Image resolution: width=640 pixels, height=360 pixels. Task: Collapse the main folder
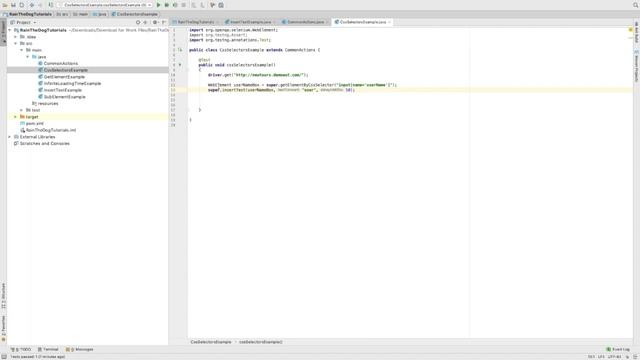coord(22,50)
